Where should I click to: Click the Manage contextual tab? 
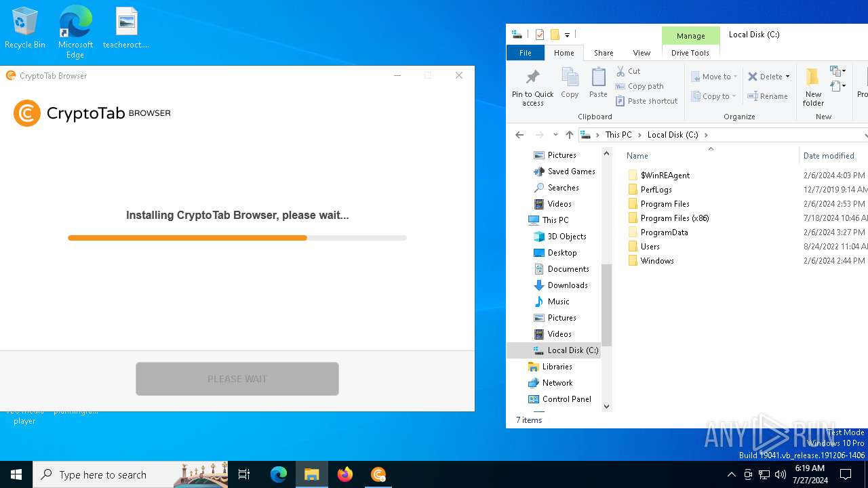pos(690,36)
